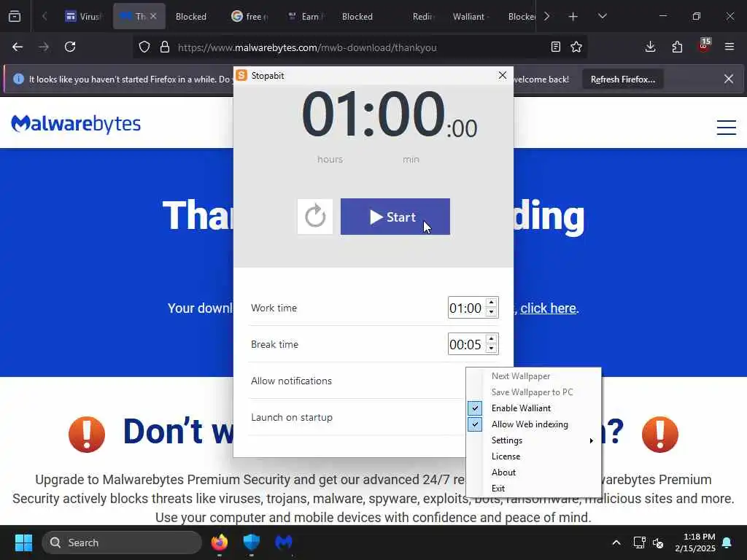747x560 pixels.
Task: Open License from context menu
Action: (x=506, y=456)
